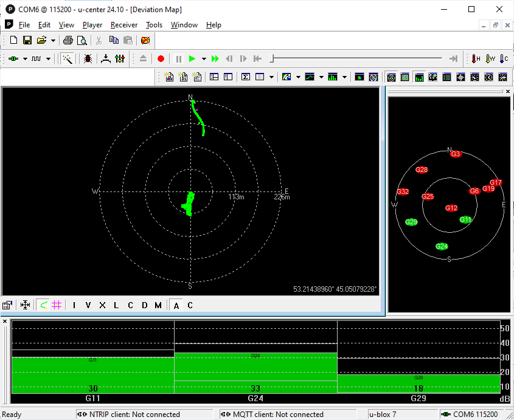The height and width of the screenshot is (420, 514).
Task: Click the Print icon in toolbar
Action: (x=68, y=41)
